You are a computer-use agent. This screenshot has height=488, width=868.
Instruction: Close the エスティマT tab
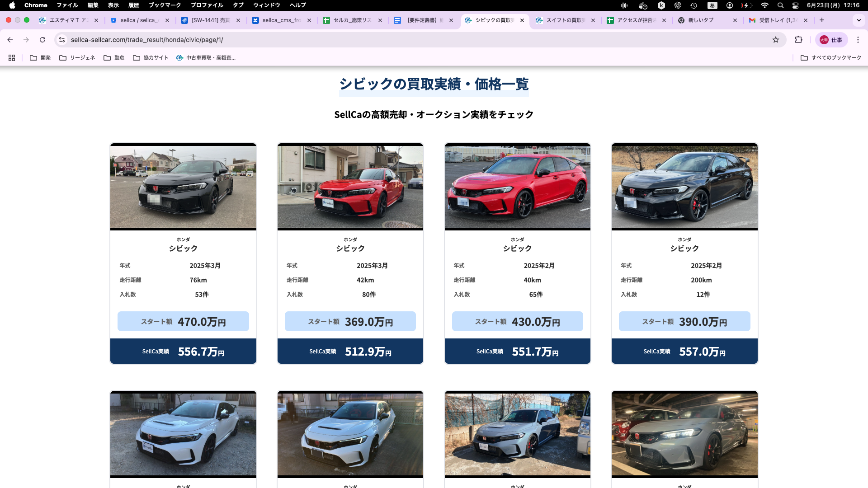click(96, 20)
